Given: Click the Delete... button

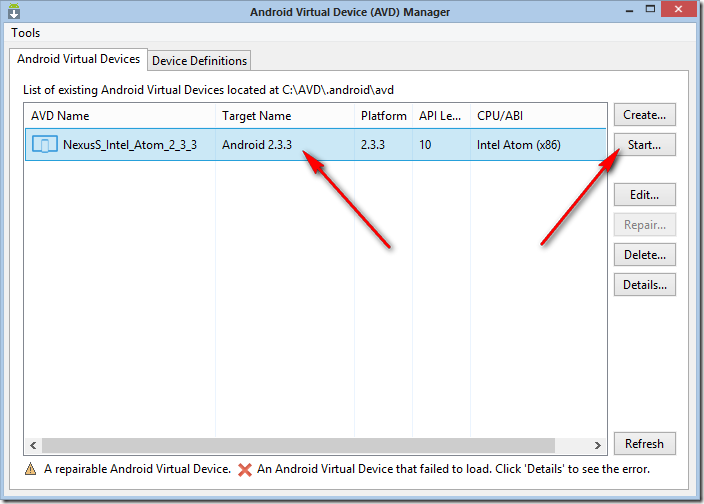Looking at the screenshot, I should [644, 255].
